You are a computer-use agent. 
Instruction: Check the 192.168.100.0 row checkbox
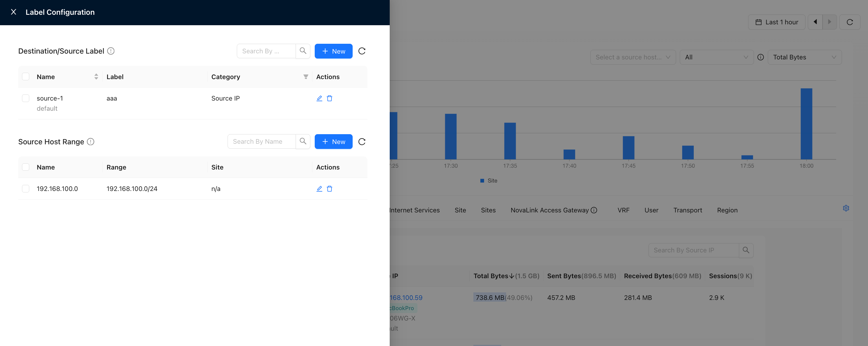click(x=25, y=189)
